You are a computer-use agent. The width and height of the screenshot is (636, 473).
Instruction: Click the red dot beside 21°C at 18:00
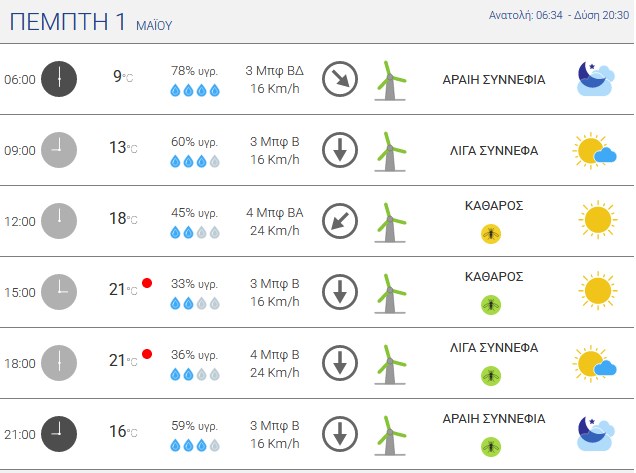pyautogui.click(x=147, y=354)
